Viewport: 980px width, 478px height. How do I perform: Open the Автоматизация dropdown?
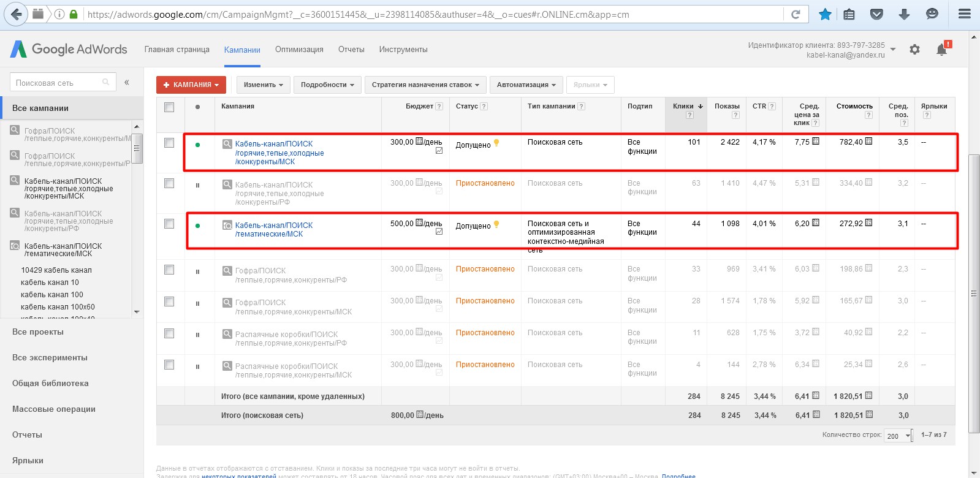526,85
